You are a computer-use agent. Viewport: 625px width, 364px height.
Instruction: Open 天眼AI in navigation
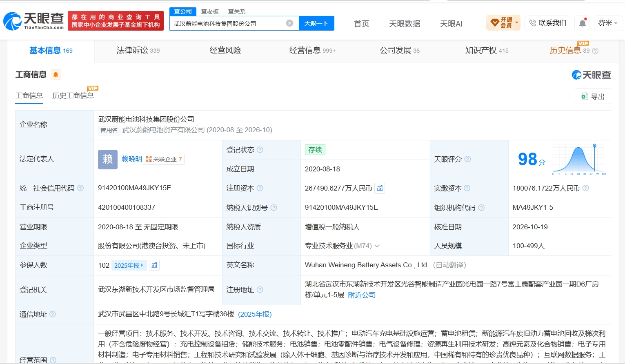coord(451,24)
